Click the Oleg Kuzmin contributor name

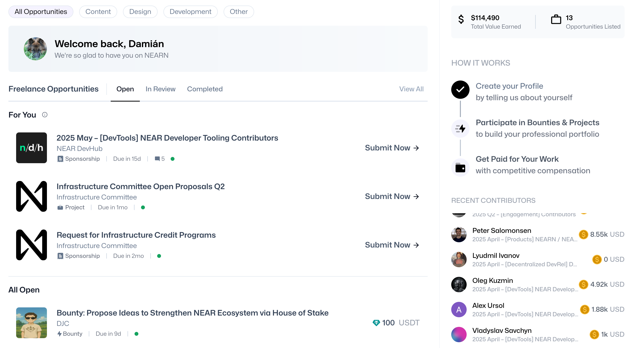pyautogui.click(x=492, y=280)
